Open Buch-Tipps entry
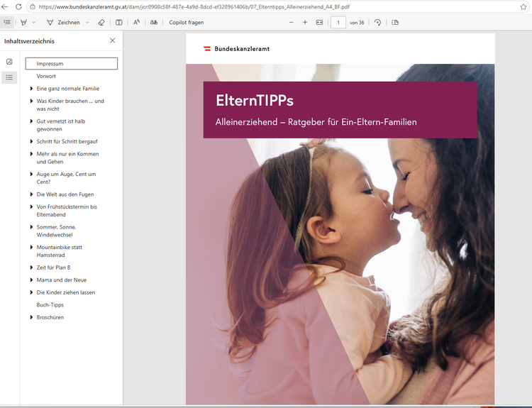 click(50, 305)
